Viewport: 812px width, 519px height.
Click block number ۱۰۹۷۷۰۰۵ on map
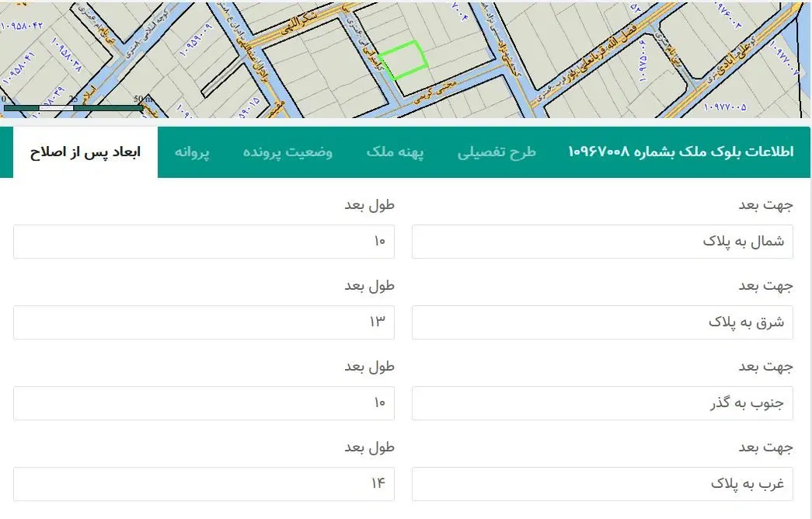(725, 106)
